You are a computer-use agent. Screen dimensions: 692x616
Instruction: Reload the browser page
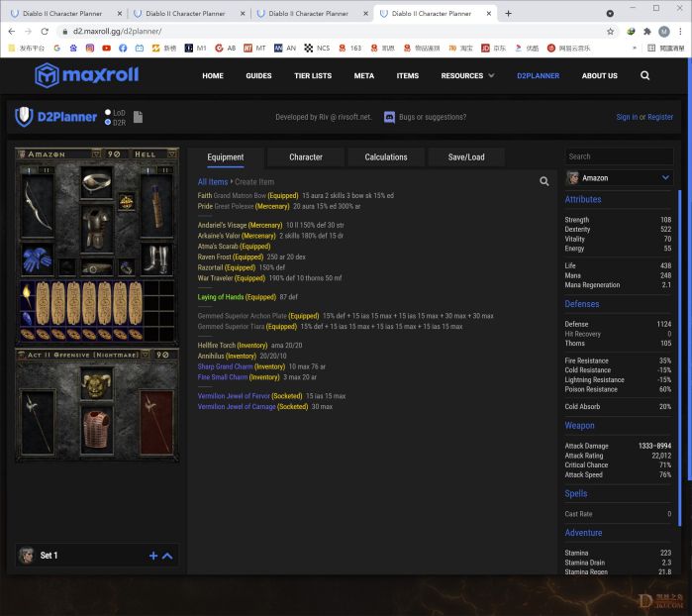point(45,32)
